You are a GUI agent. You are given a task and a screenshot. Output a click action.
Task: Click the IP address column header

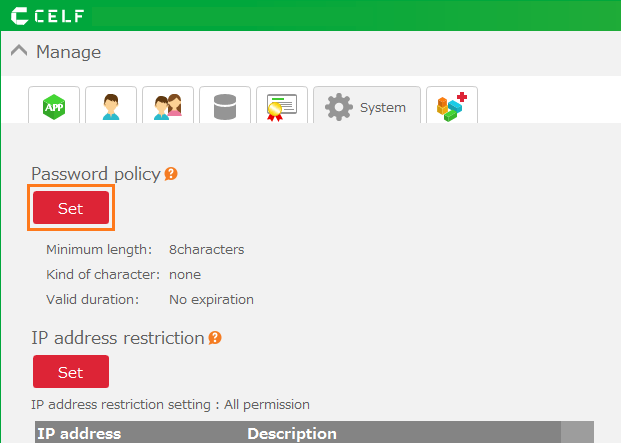pyautogui.click(x=79, y=433)
